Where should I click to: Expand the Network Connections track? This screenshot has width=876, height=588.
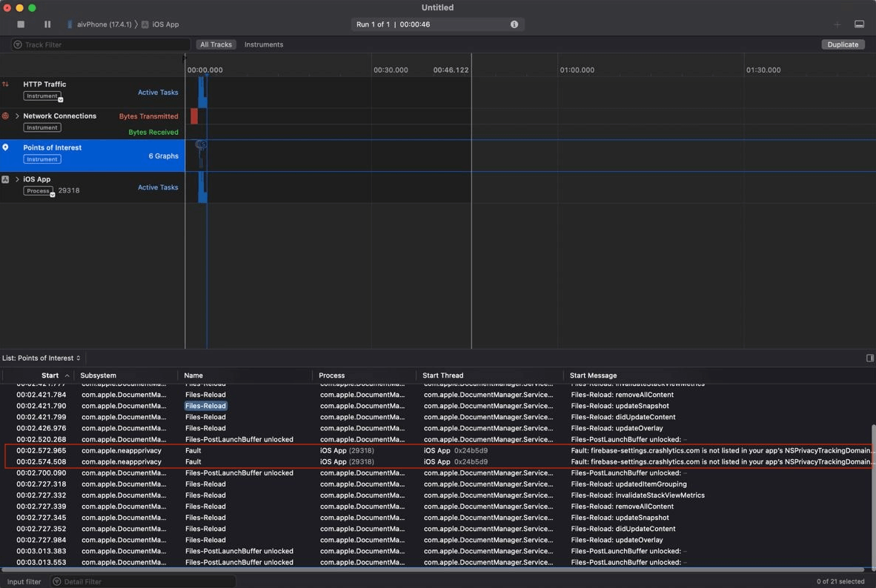click(x=17, y=116)
